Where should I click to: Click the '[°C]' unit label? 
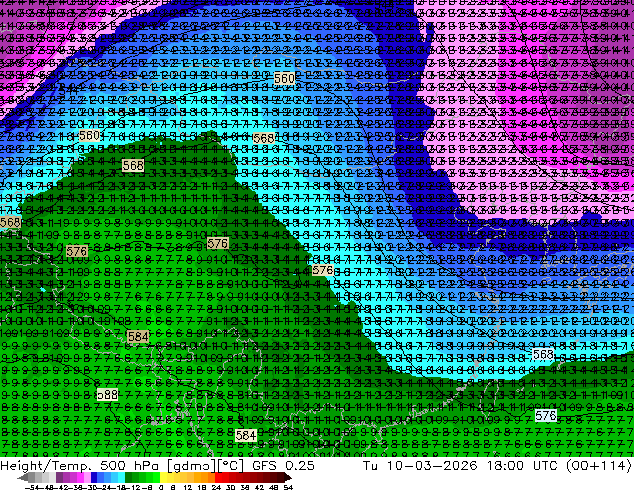230,465
